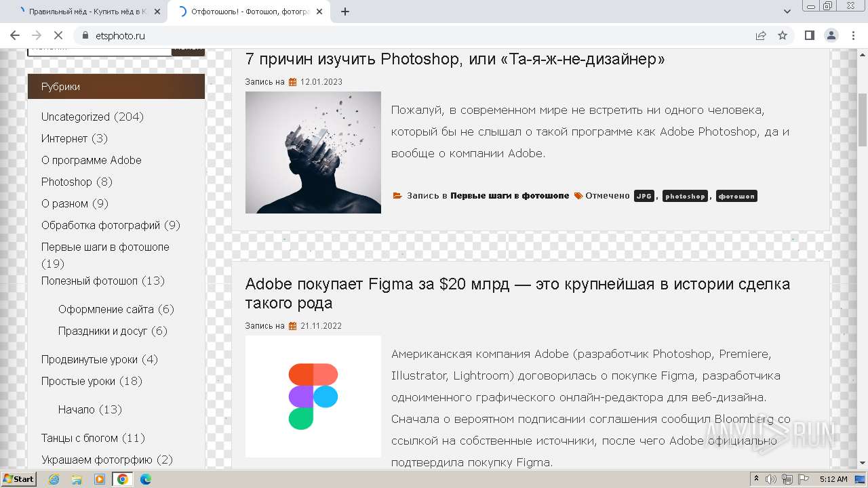
Task: Open the article 7 причин изучить Photoshop
Action: (455, 59)
